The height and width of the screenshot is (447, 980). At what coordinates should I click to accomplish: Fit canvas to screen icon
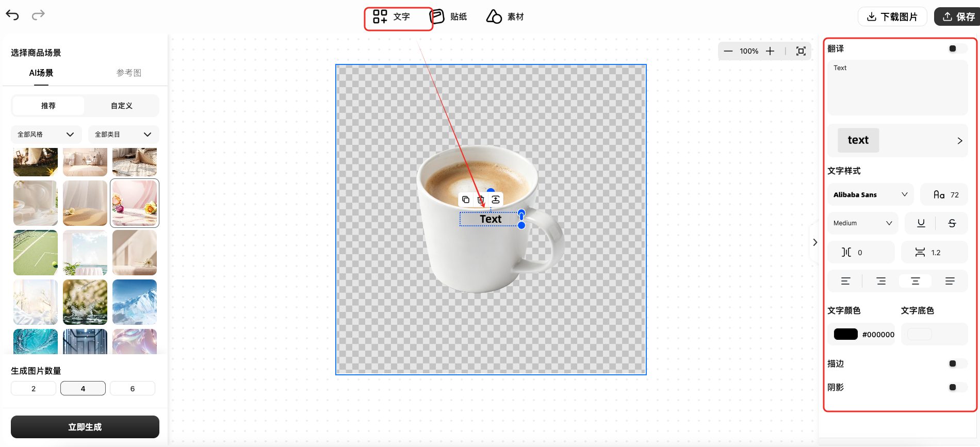tap(801, 51)
